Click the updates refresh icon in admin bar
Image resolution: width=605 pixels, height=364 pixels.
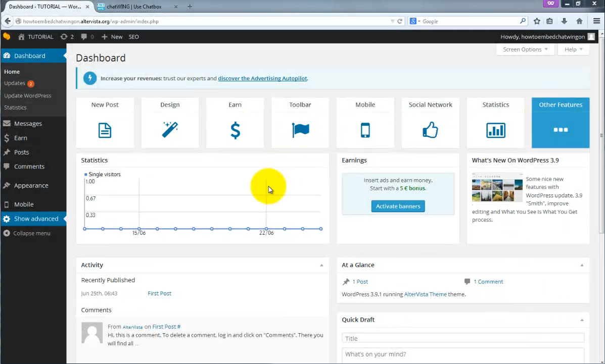point(64,37)
